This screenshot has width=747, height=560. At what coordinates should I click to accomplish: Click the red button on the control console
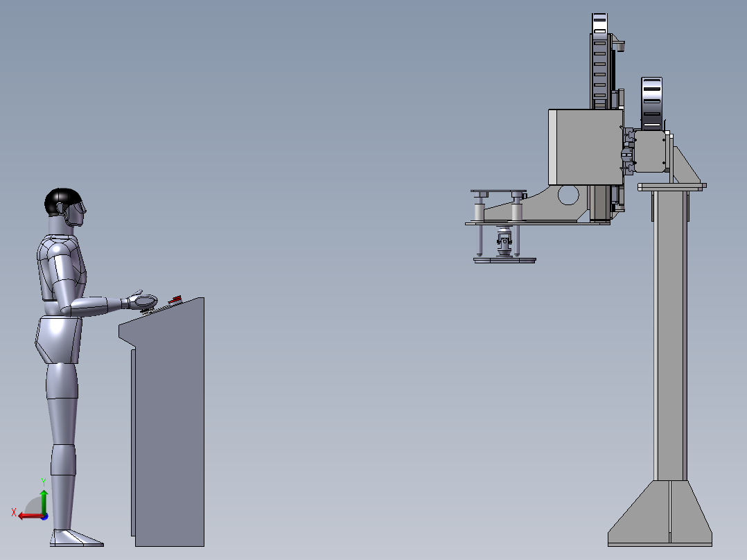pyautogui.click(x=175, y=299)
